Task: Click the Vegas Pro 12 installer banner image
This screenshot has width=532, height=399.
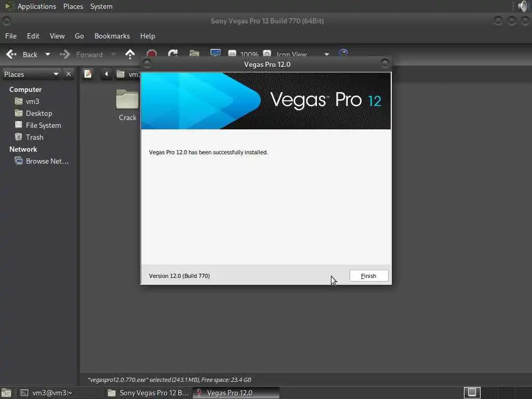Action: click(266, 101)
